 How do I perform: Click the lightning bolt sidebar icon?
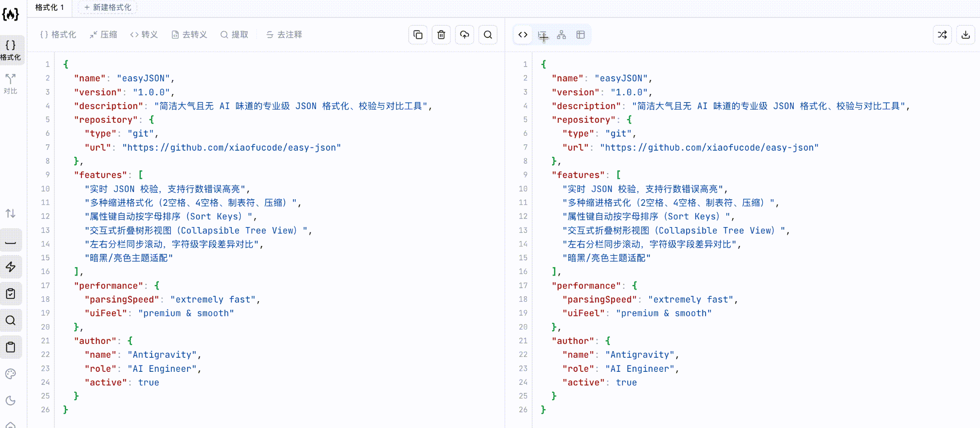pyautogui.click(x=10, y=267)
